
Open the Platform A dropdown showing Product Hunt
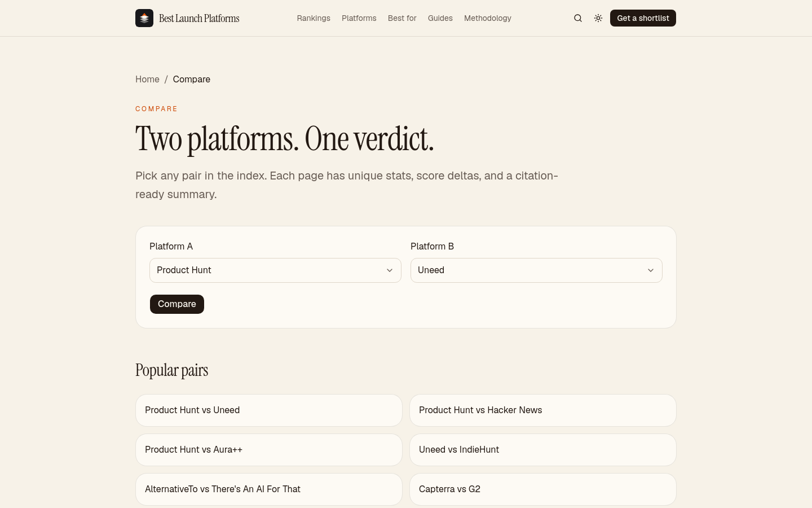click(x=275, y=270)
